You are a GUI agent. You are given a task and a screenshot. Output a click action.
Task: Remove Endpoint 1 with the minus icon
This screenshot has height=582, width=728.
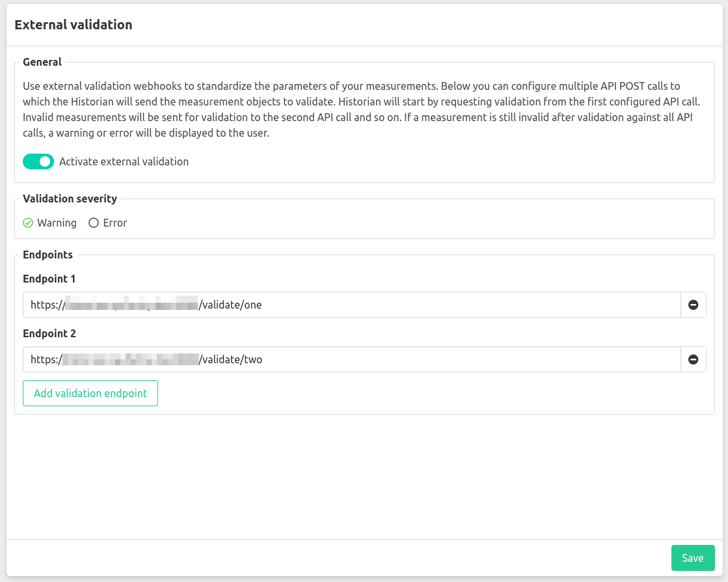click(693, 305)
